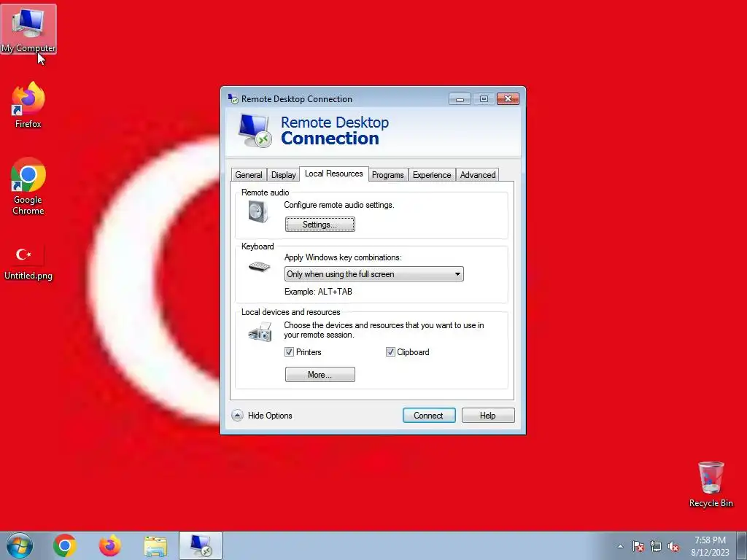Open remote audio Settings button
The height and width of the screenshot is (560, 747).
[320, 225]
